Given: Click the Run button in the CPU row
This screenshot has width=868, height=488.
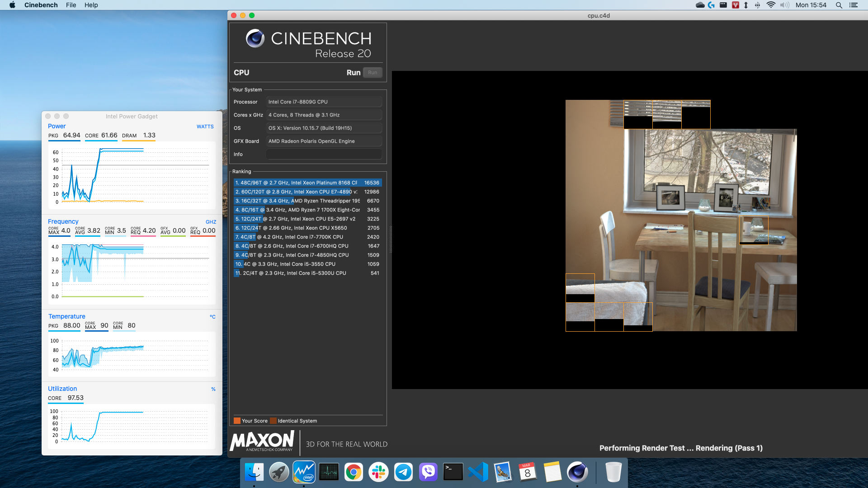Looking at the screenshot, I should click(x=372, y=73).
